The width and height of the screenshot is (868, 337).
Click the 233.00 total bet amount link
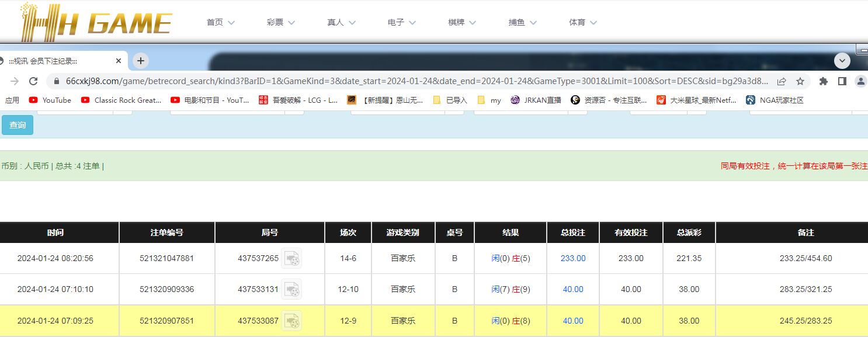pyautogui.click(x=572, y=258)
